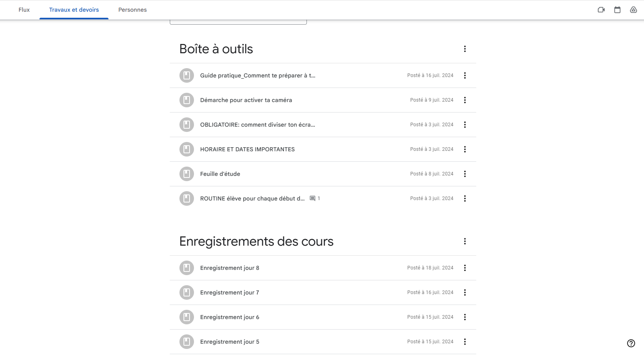Screen dimensions: 644x357
Task: Open more options for HORAIRE ET DATES IMPORTANTES
Action: 465,149
